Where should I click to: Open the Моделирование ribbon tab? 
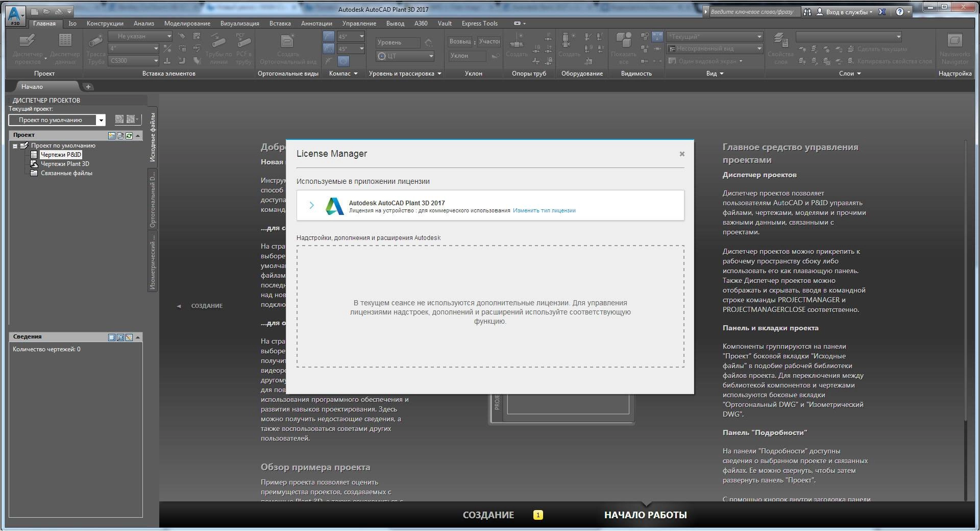click(187, 23)
